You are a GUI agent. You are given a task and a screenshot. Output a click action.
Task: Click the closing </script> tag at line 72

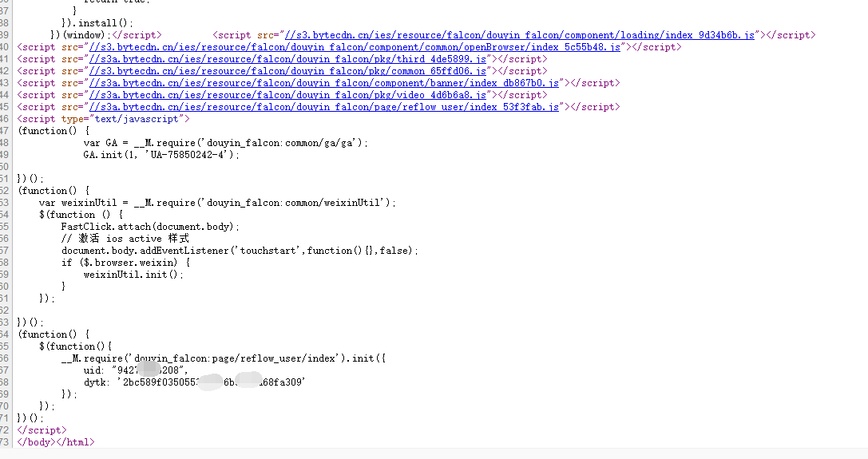(x=42, y=430)
